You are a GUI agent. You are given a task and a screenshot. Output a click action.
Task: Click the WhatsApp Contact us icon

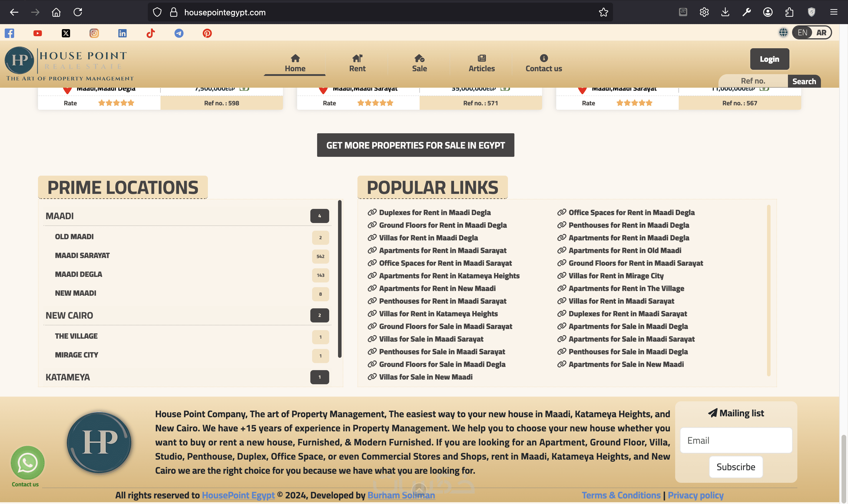(x=27, y=463)
